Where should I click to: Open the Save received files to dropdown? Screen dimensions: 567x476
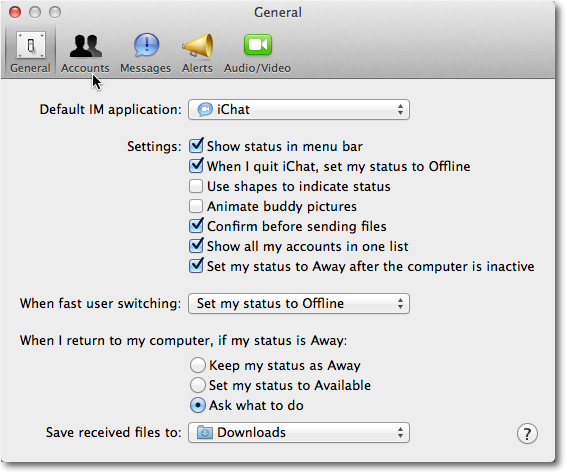point(299,433)
